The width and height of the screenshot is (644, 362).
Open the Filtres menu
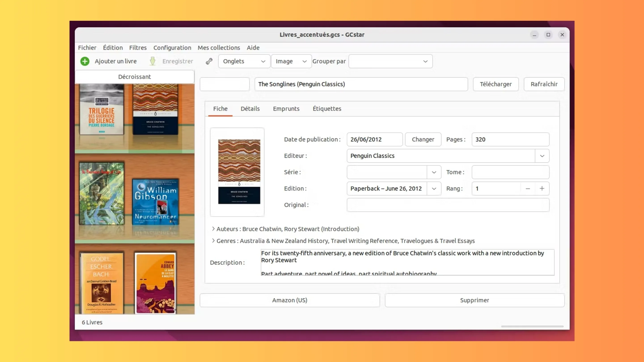point(138,47)
